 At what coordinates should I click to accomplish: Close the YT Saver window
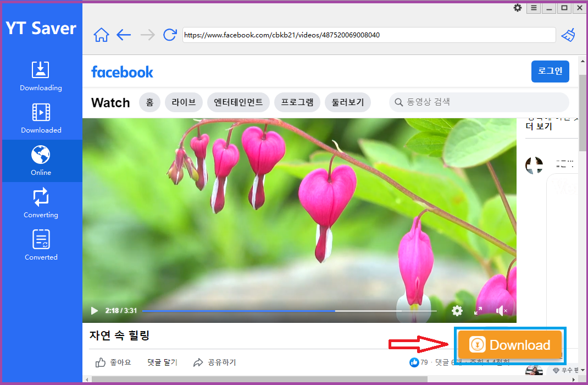click(x=579, y=8)
